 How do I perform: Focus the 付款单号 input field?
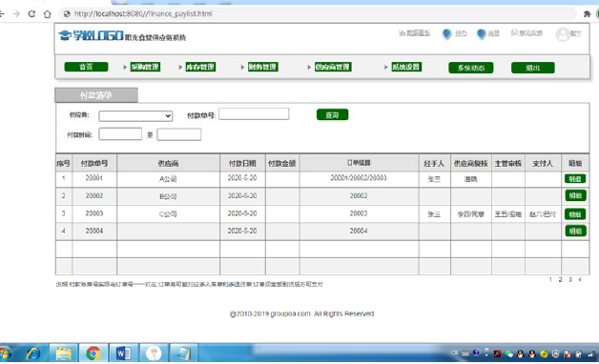(254, 114)
